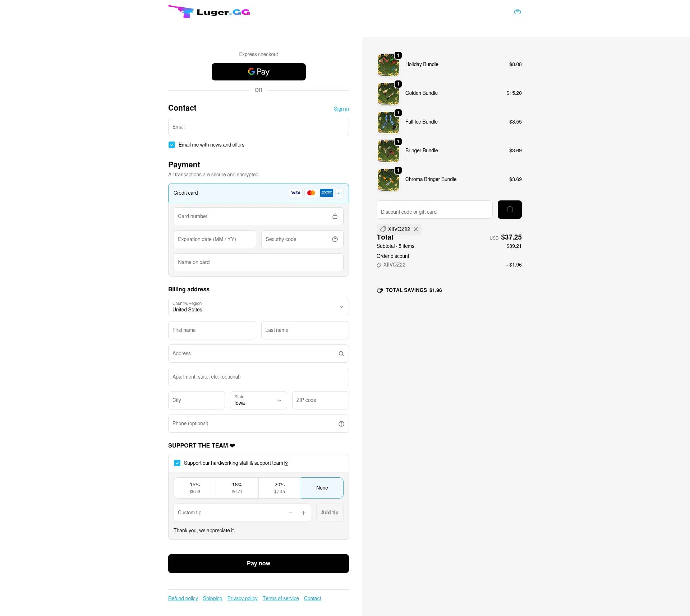Open the Country/Region dropdown
The height and width of the screenshot is (616, 690).
(x=258, y=307)
